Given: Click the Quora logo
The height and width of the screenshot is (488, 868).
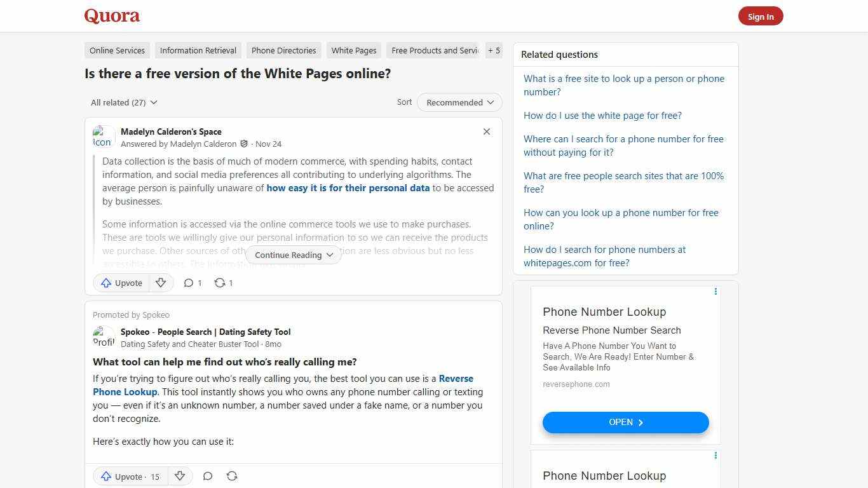Looking at the screenshot, I should pyautogui.click(x=111, y=16).
